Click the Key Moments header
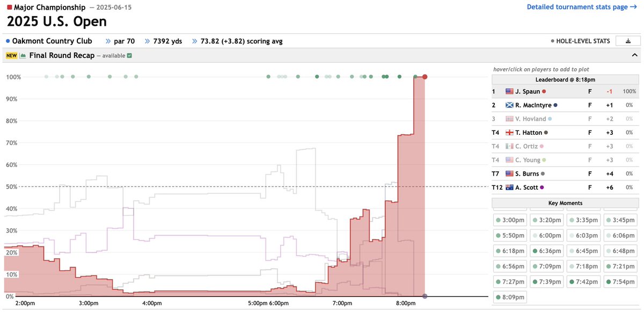 (565, 203)
